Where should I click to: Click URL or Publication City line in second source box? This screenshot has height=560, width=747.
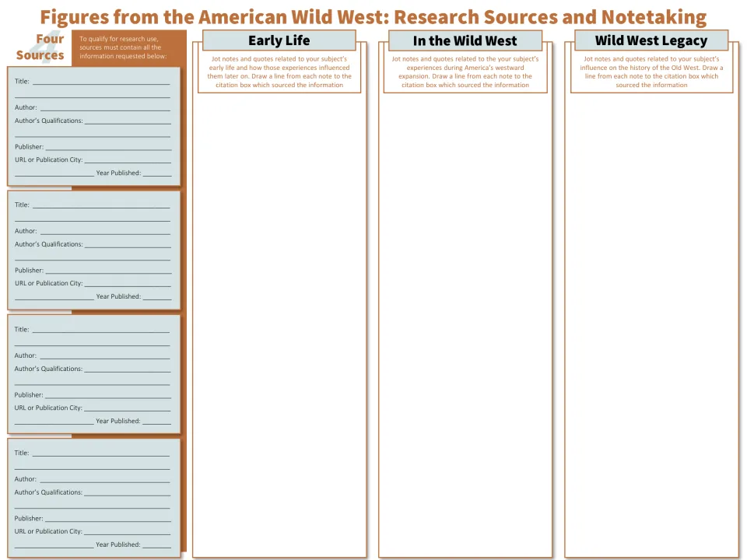(x=128, y=283)
